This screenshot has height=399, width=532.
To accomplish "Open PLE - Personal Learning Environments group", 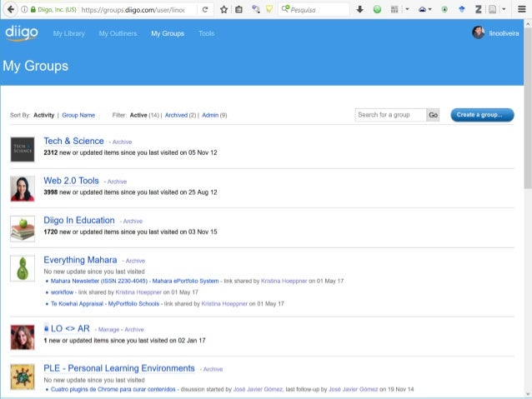I will pyautogui.click(x=119, y=368).
